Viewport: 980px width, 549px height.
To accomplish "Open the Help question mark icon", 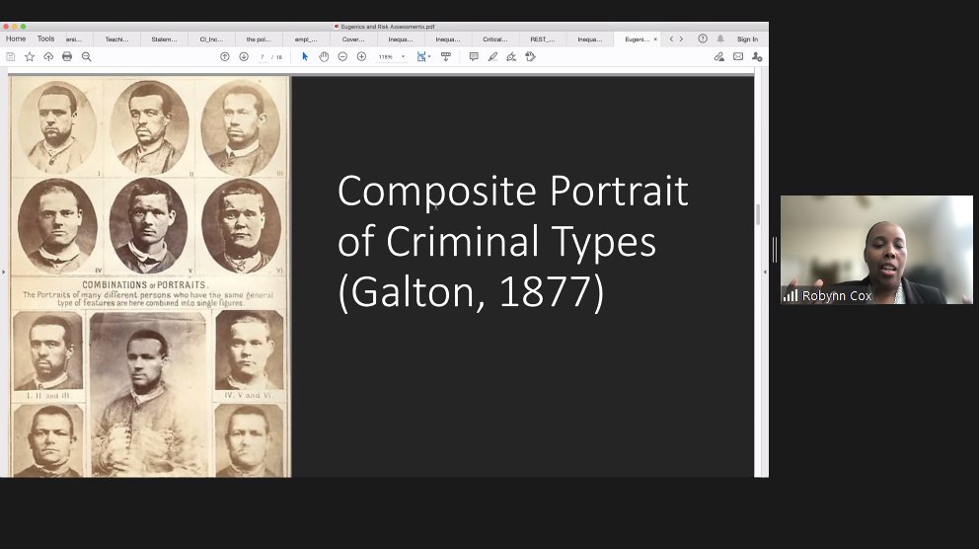I will [703, 39].
